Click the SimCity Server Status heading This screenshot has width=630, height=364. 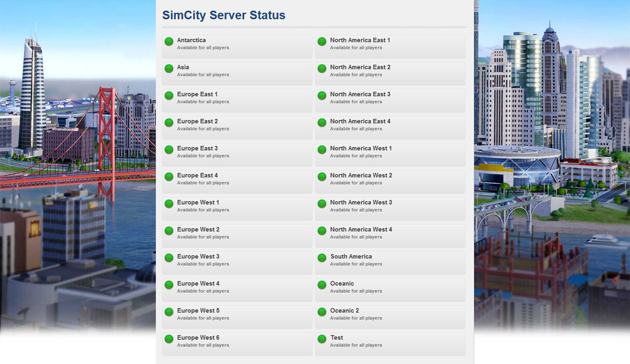[x=224, y=15]
